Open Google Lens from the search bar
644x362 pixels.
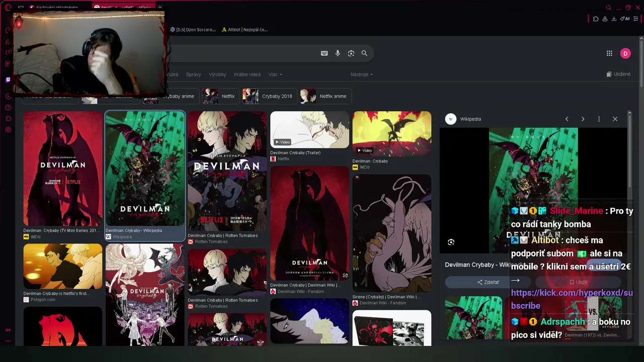351,53
